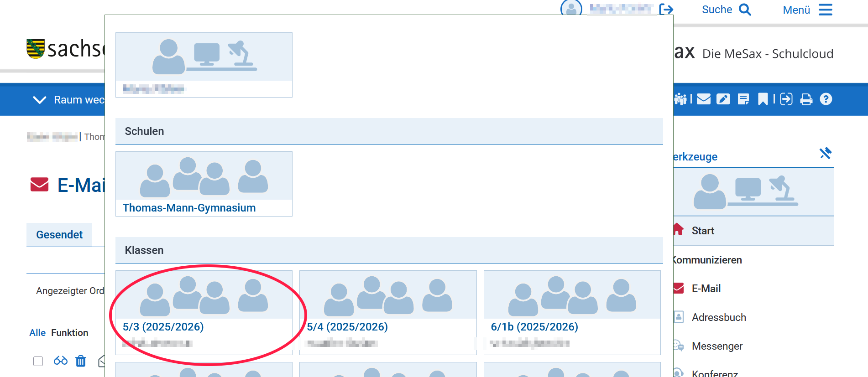This screenshot has width=868, height=377.
Task: Click the trash delete icon
Action: [81, 361]
